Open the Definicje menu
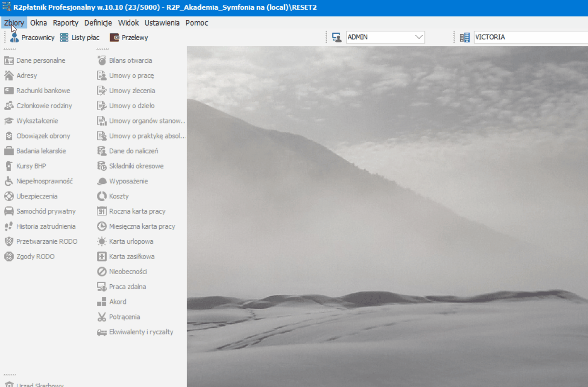 tap(98, 23)
